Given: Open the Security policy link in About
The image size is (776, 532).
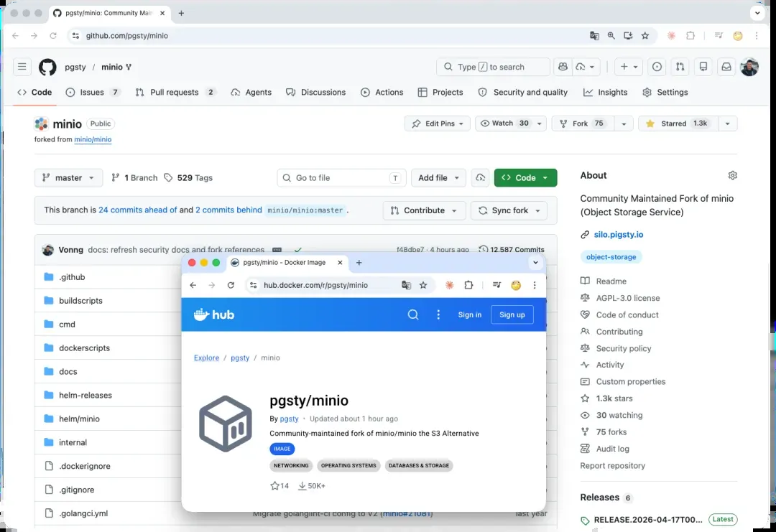Looking at the screenshot, I should pyautogui.click(x=624, y=349).
